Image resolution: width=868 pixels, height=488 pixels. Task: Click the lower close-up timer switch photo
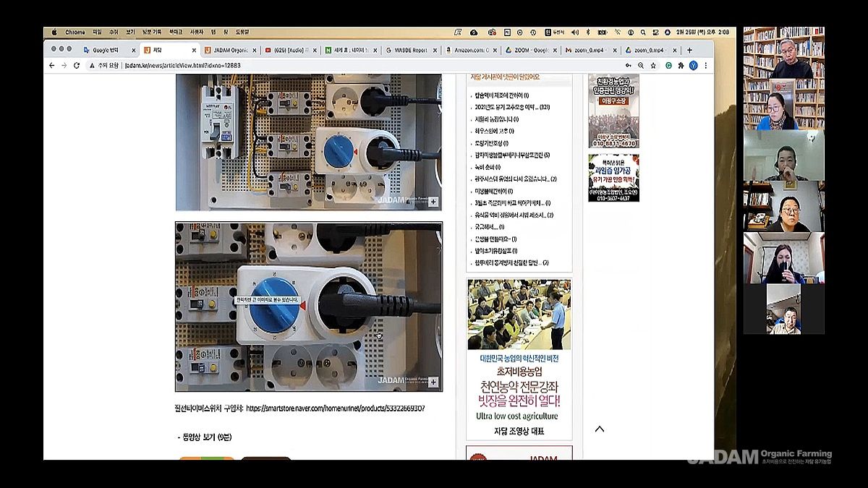pos(309,307)
